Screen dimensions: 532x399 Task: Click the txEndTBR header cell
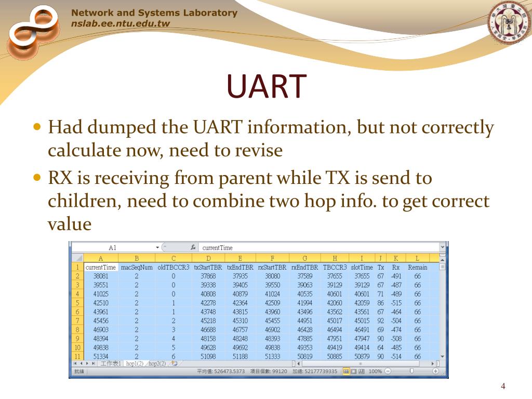tap(240, 268)
